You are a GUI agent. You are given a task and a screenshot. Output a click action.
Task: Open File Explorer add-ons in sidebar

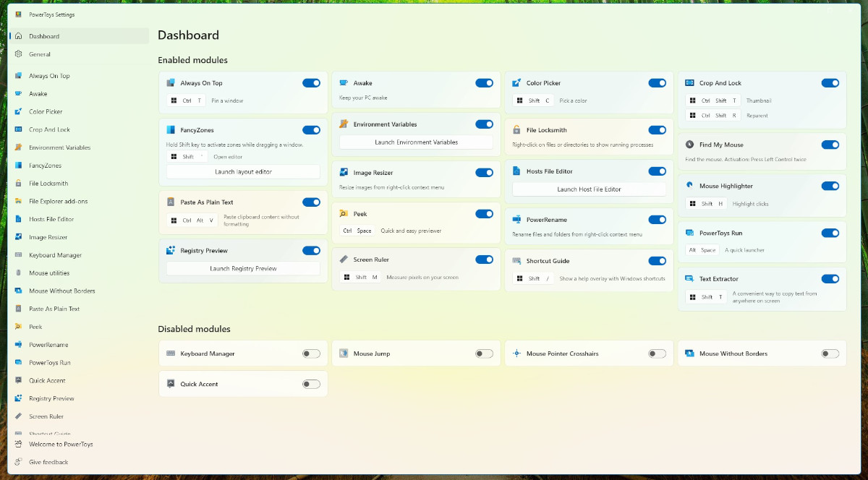click(79, 201)
